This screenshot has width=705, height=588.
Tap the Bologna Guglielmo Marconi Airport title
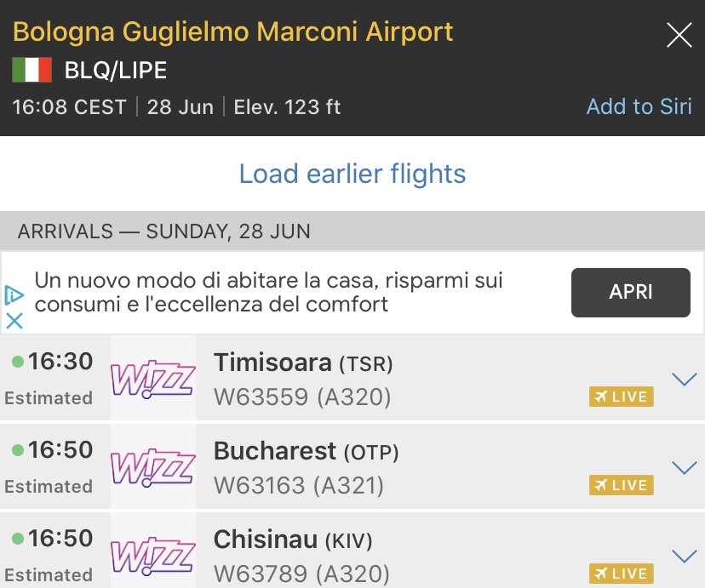tap(233, 32)
